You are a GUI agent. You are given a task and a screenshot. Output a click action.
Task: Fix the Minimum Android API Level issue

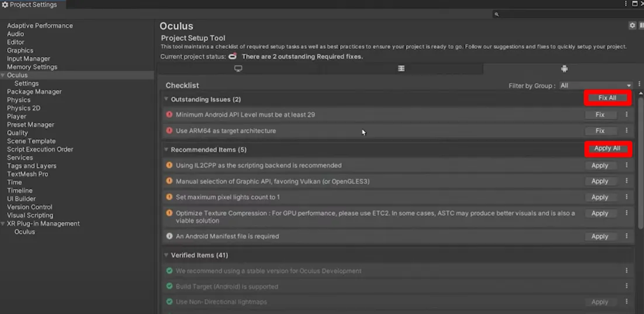tap(600, 115)
